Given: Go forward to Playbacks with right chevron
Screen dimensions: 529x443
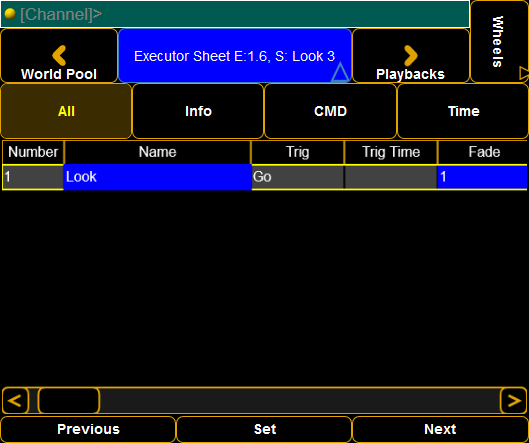Looking at the screenshot, I should pos(411,56).
